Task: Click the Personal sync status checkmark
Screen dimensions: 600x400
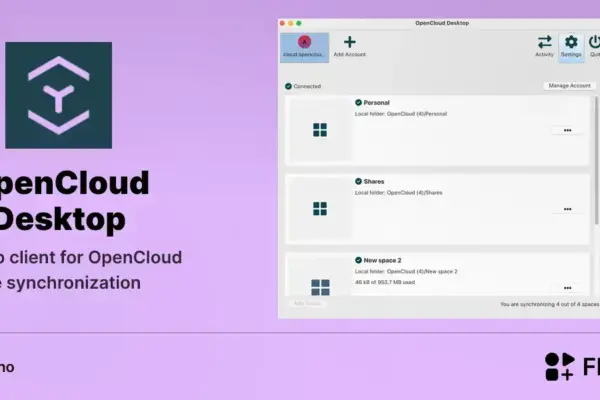Action: click(358, 103)
